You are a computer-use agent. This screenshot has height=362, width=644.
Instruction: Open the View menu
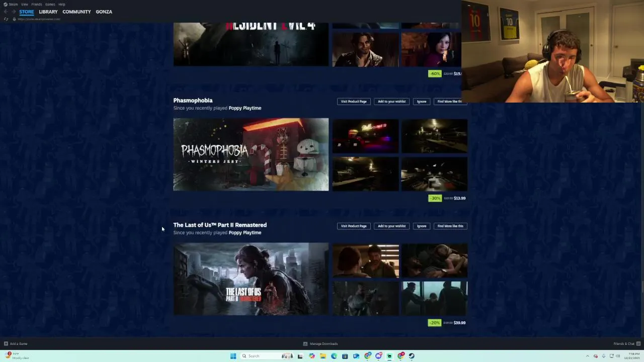tap(25, 4)
